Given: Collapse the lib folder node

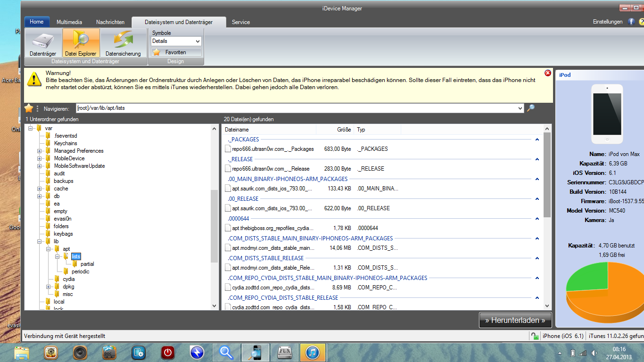Looking at the screenshot, I should (40, 241).
